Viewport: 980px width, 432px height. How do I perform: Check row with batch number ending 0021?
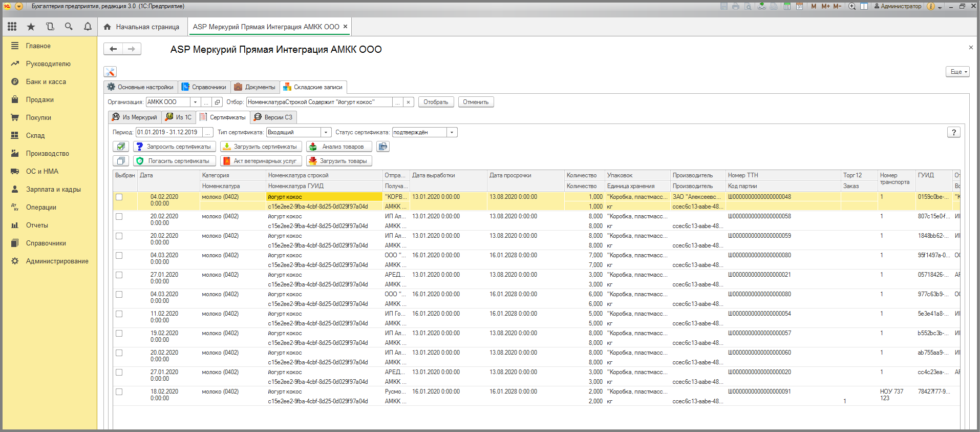click(x=119, y=275)
